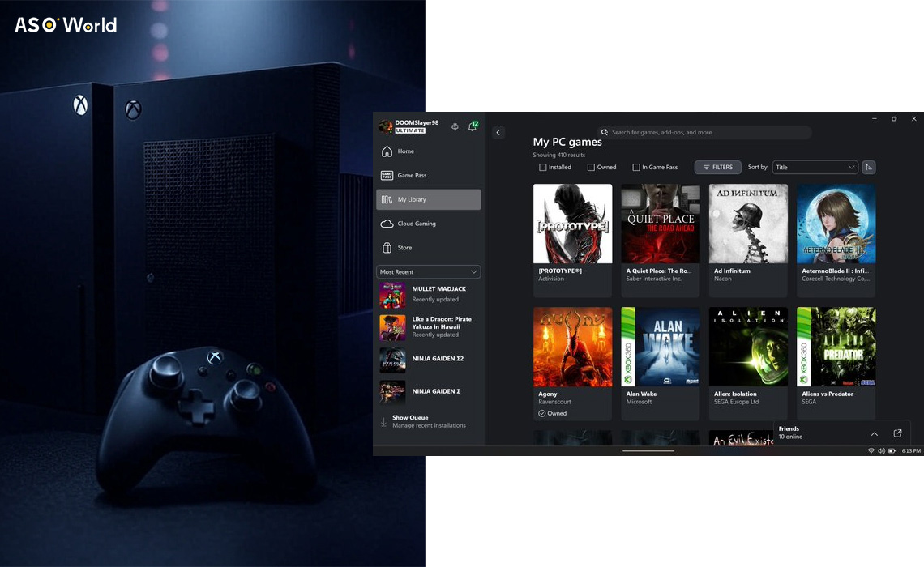Click the printer-like device icon beside username
This screenshot has width=924, height=567.
tap(455, 126)
